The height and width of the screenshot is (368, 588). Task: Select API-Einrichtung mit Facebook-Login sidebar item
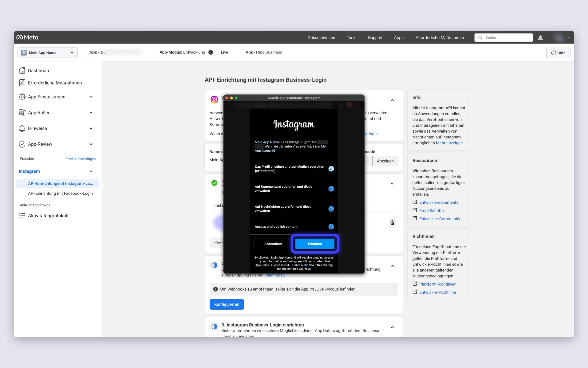[60, 193]
